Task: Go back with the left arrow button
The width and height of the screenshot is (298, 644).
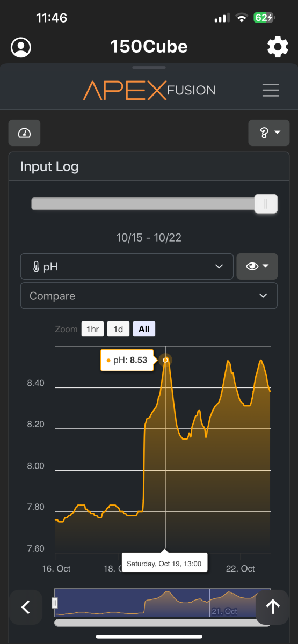Action: (25, 607)
